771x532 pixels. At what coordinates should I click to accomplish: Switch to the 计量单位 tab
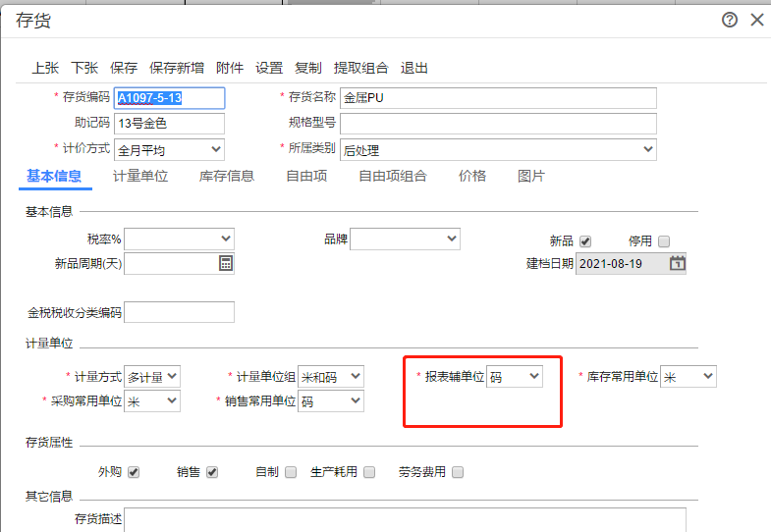click(x=140, y=176)
